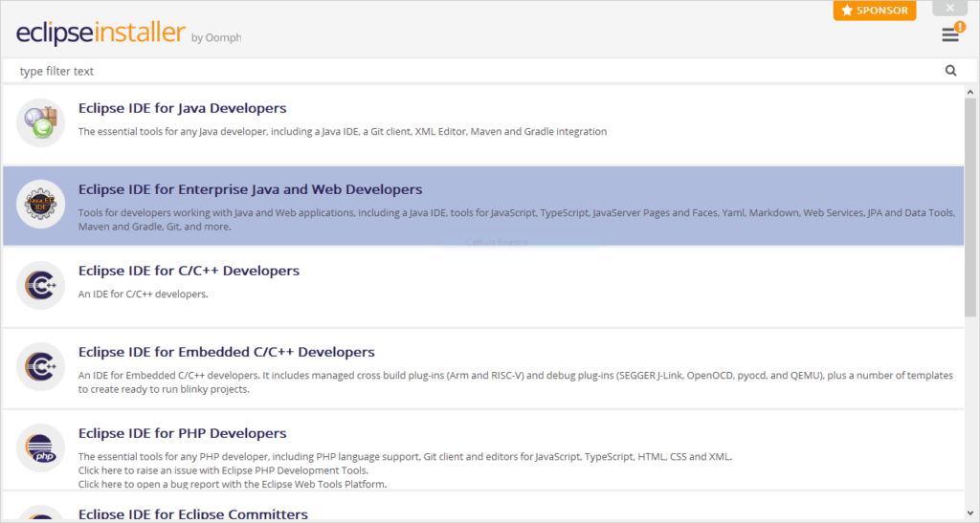Screen dimensions: 980x523
Task: Click the link to raise a PHP Development Tools issue
Action: click(223, 470)
